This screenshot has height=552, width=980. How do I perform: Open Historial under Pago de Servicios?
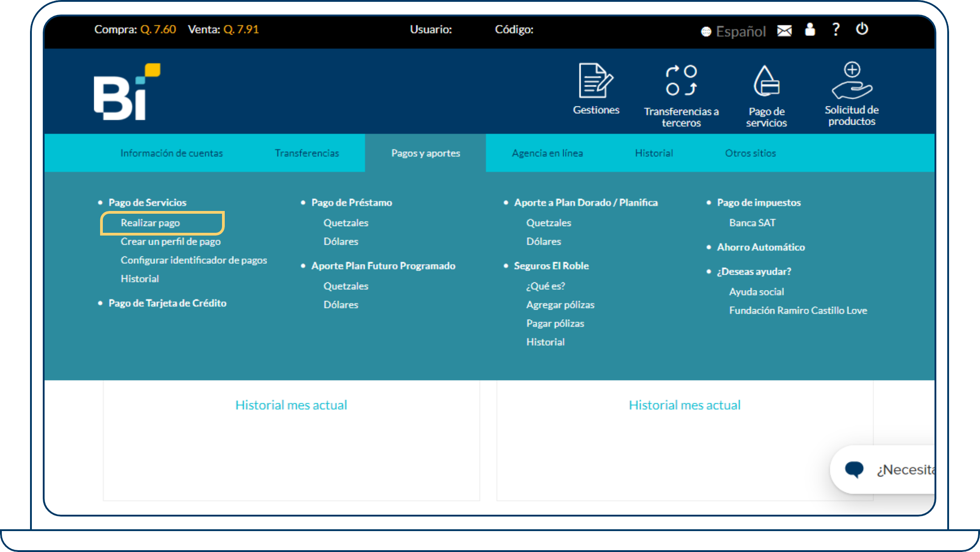click(140, 279)
